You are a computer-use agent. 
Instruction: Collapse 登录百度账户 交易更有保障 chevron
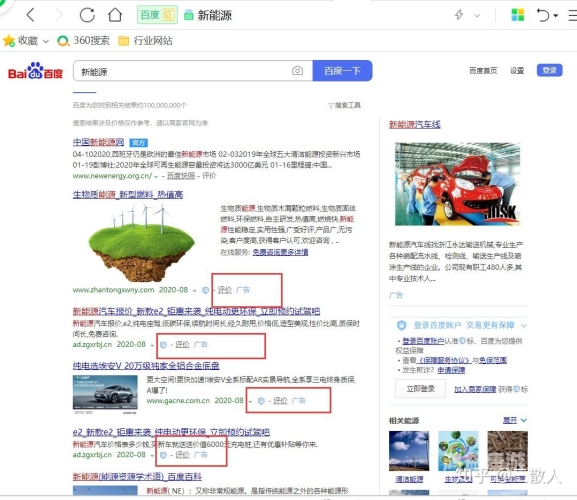pos(524,326)
